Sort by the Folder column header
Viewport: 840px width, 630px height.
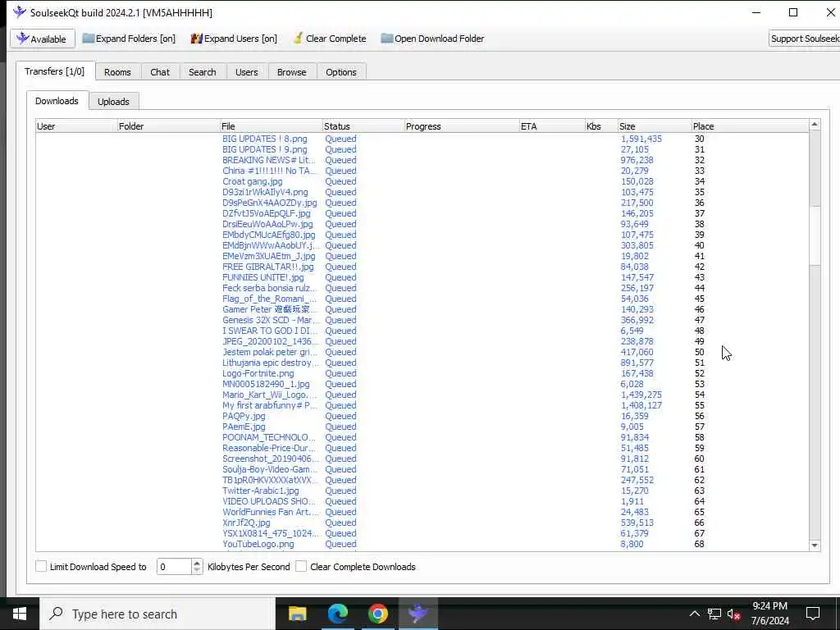pos(167,126)
